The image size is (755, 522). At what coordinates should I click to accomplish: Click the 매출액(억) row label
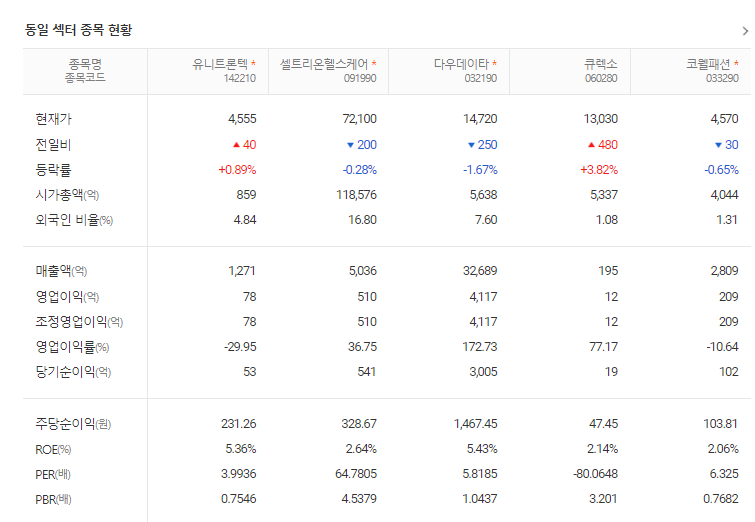(61, 271)
